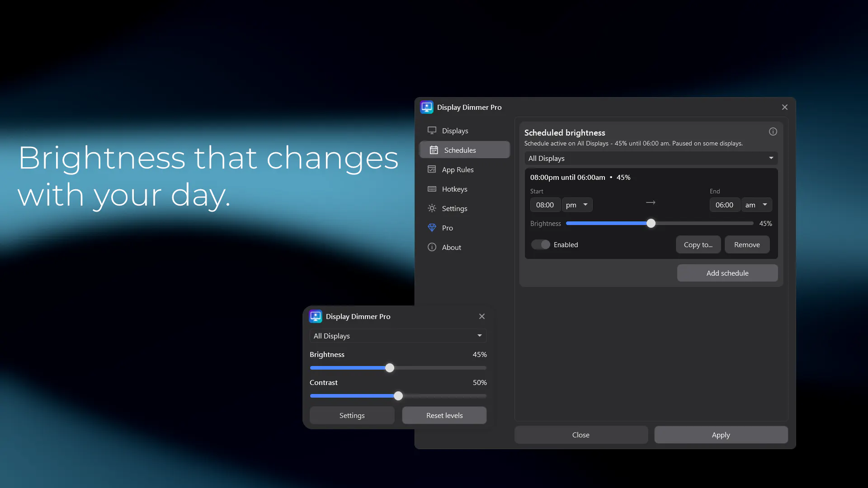This screenshot has width=868, height=488.
Task: Click the Pro section in sidebar
Action: click(465, 228)
